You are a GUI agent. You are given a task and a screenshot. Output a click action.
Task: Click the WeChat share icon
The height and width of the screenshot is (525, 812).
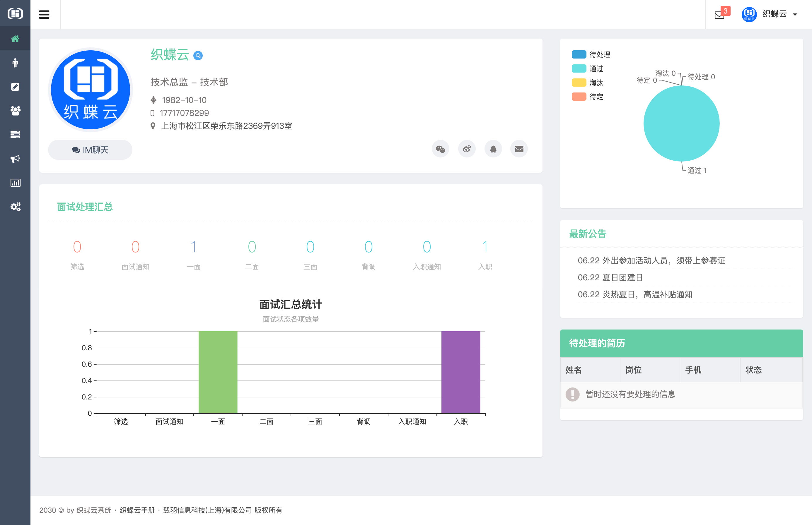(x=441, y=149)
